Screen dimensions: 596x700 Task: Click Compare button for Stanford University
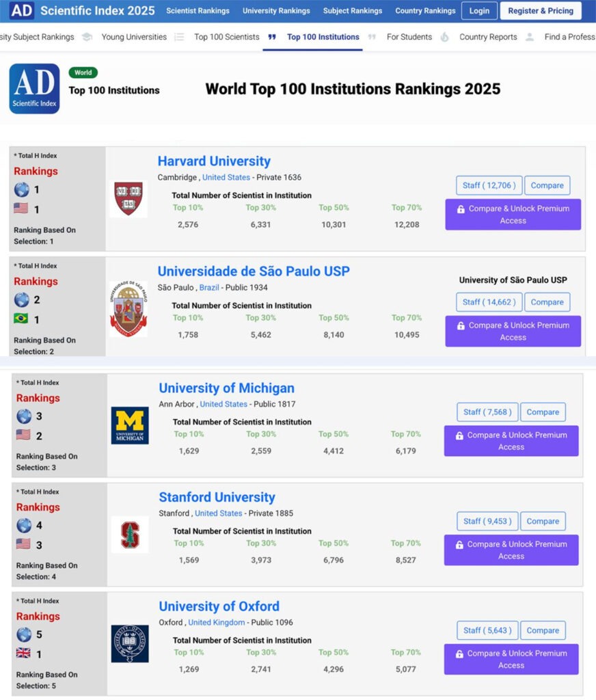point(543,521)
